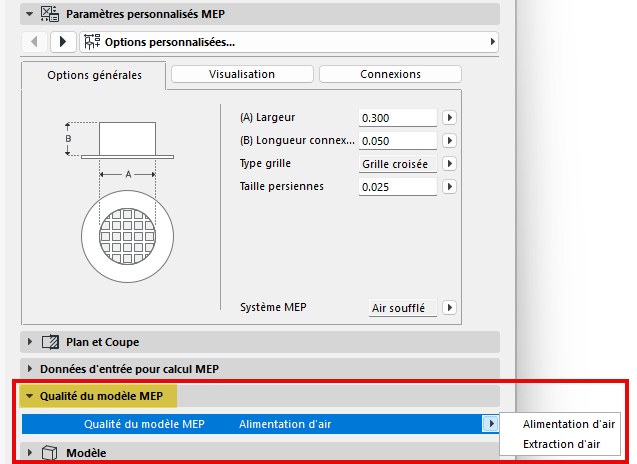Click the Options personnalisées icon

92,42
